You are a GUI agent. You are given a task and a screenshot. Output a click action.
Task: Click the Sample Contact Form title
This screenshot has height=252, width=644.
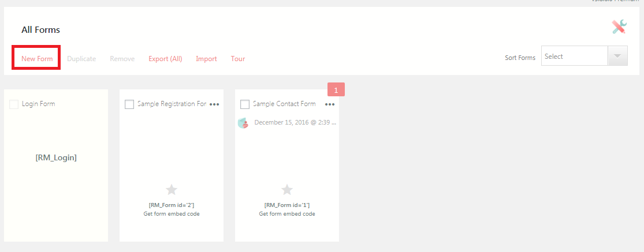pyautogui.click(x=284, y=104)
